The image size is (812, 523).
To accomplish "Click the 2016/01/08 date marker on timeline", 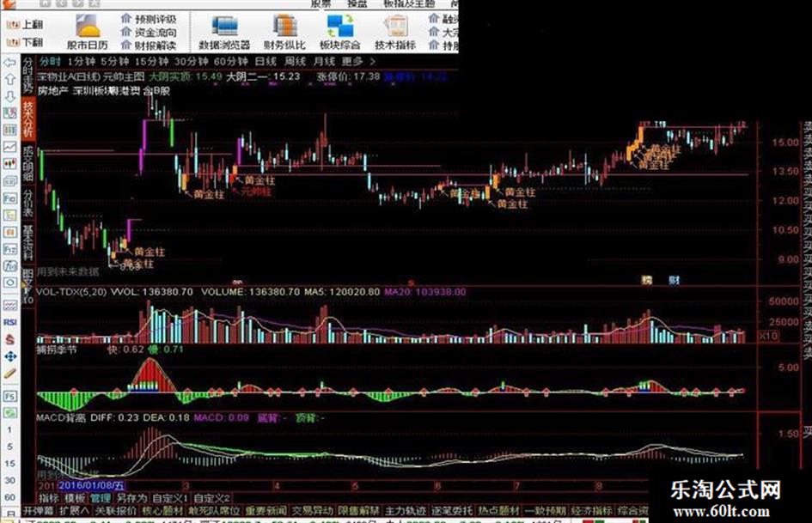I will pos(92,486).
